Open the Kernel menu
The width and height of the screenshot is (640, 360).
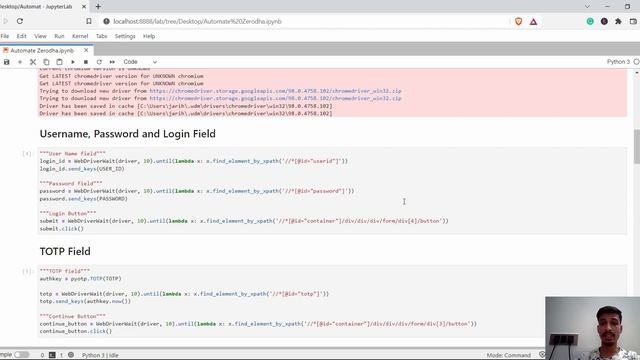pyautogui.click(x=80, y=36)
